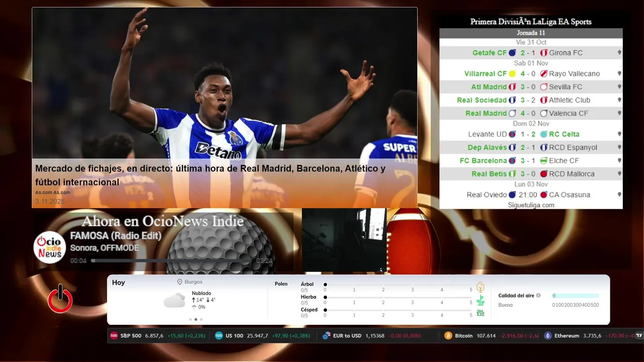The image size is (644, 362).
Task: Click the Burgos location name
Action: tap(194, 282)
